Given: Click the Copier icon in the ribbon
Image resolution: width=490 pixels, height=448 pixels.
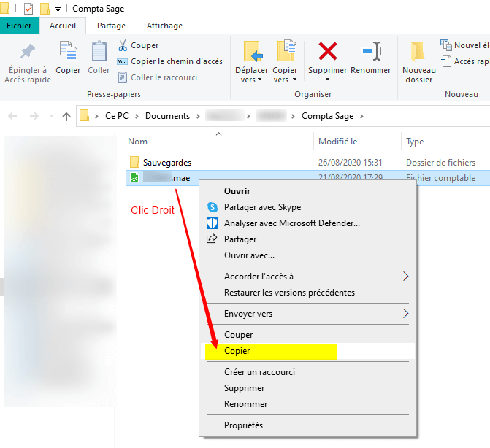Looking at the screenshot, I should [x=68, y=52].
